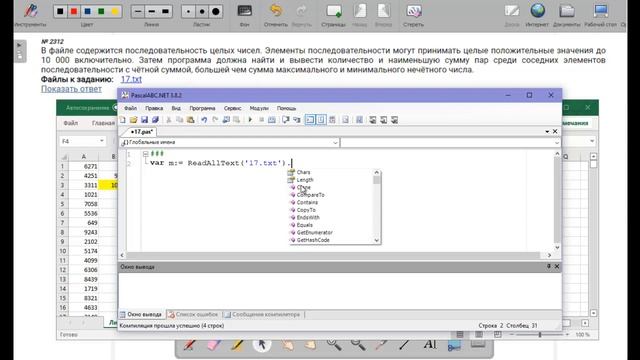Image resolution: width=640 pixels, height=360 pixels.
Task: Pick the blue color swatch
Action: pyautogui.click(x=87, y=11)
